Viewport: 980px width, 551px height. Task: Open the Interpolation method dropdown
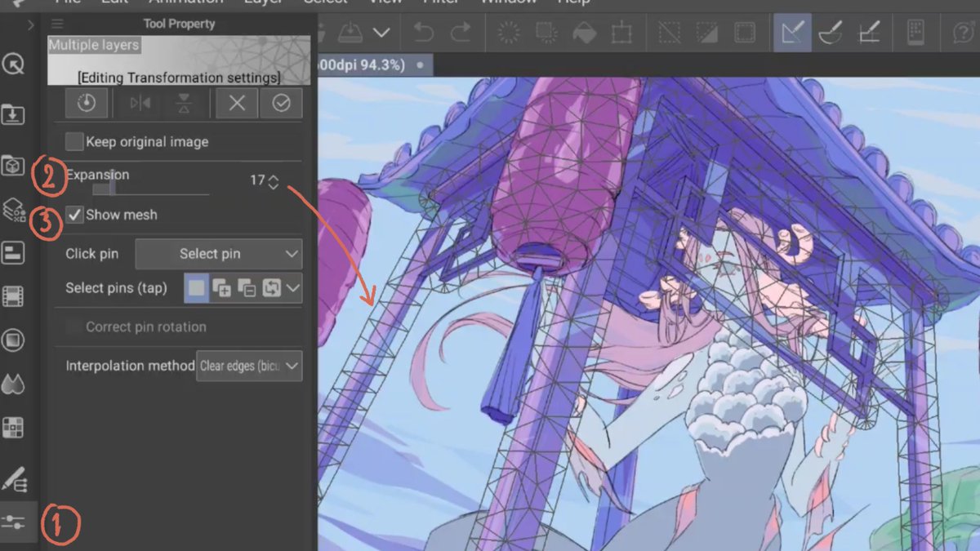(x=249, y=366)
